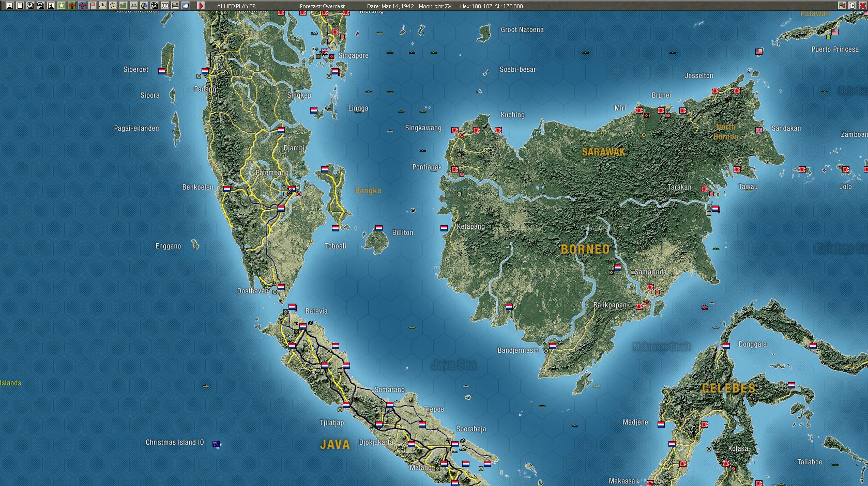Click the double yellow ships toolbar icon
868x486 pixels.
(x=113, y=6)
